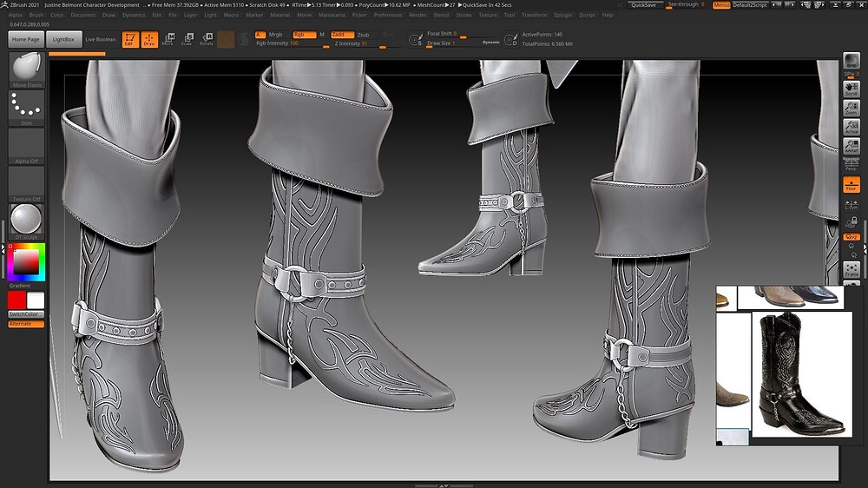This screenshot has width=868, height=488.
Task: Toggle the A auto-select button
Action: tap(259, 35)
